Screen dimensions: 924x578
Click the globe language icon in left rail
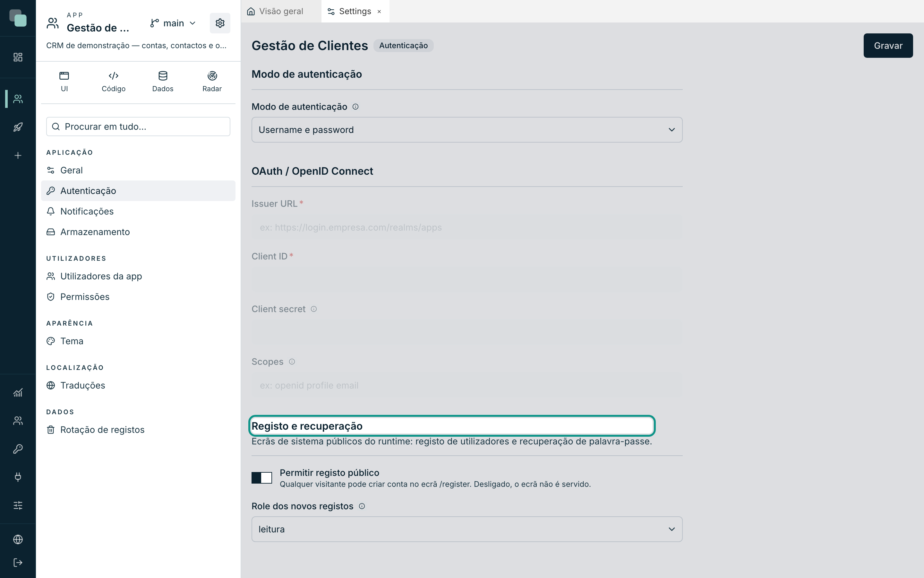click(18, 539)
